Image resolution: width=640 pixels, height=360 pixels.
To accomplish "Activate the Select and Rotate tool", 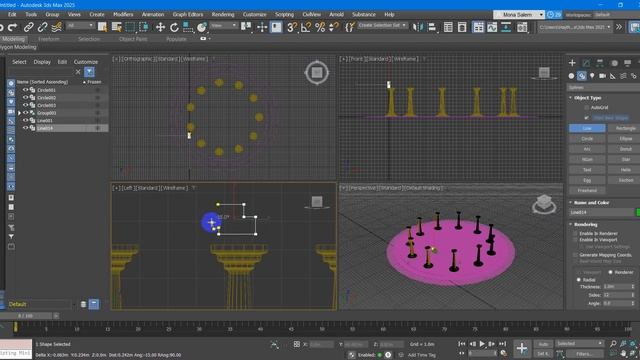I will 174,27.
